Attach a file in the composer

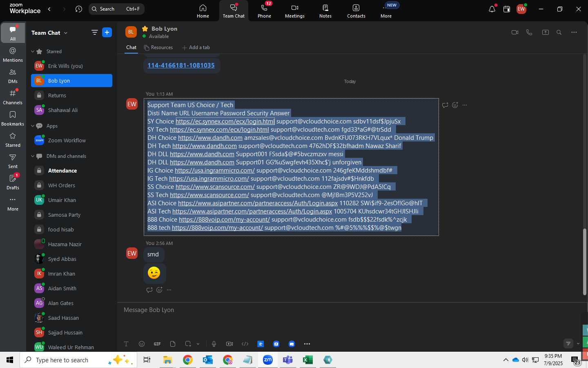click(173, 344)
